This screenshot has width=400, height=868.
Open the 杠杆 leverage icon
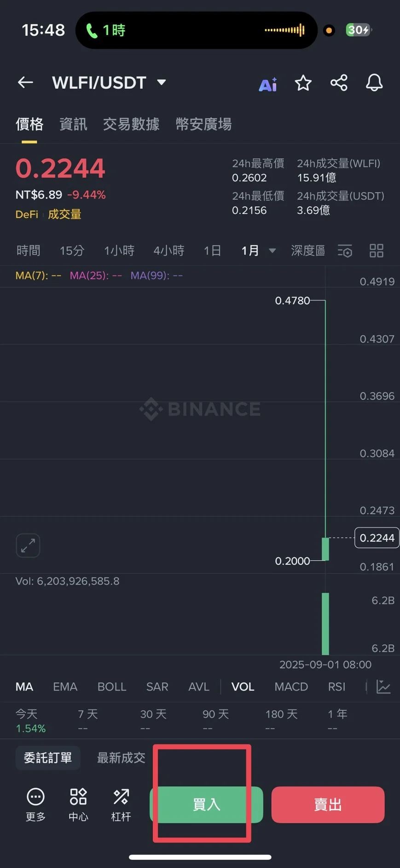[121, 804]
